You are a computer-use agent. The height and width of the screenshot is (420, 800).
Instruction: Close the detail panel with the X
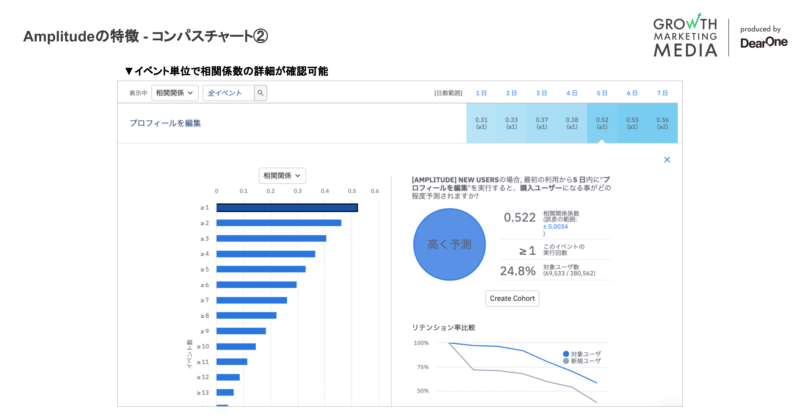click(x=667, y=159)
